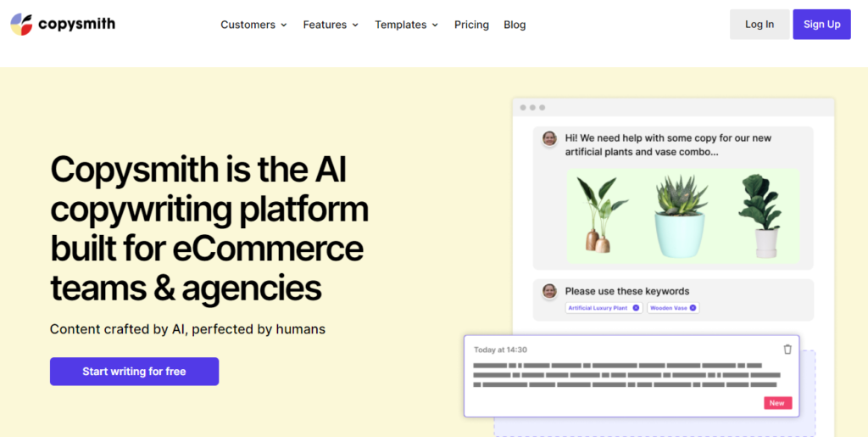Screen dimensions: 868x437
Task: Click Start writing for free
Action: (x=134, y=372)
